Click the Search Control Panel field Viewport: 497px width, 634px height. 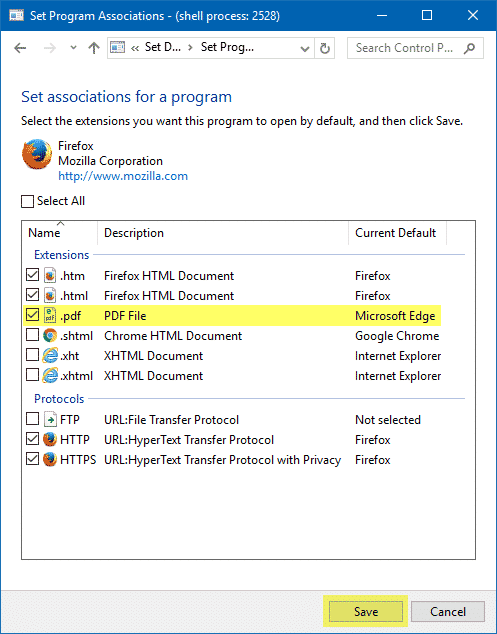tap(415, 48)
